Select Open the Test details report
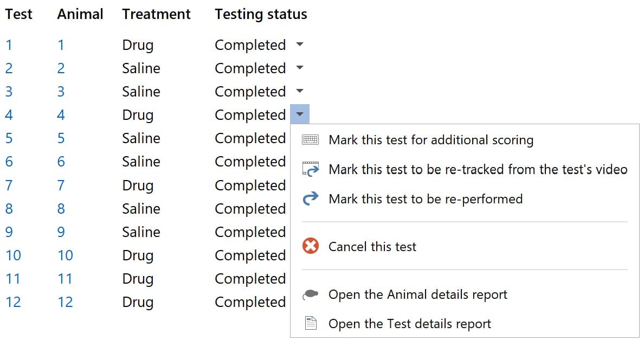The height and width of the screenshot is (346, 644). [410, 324]
